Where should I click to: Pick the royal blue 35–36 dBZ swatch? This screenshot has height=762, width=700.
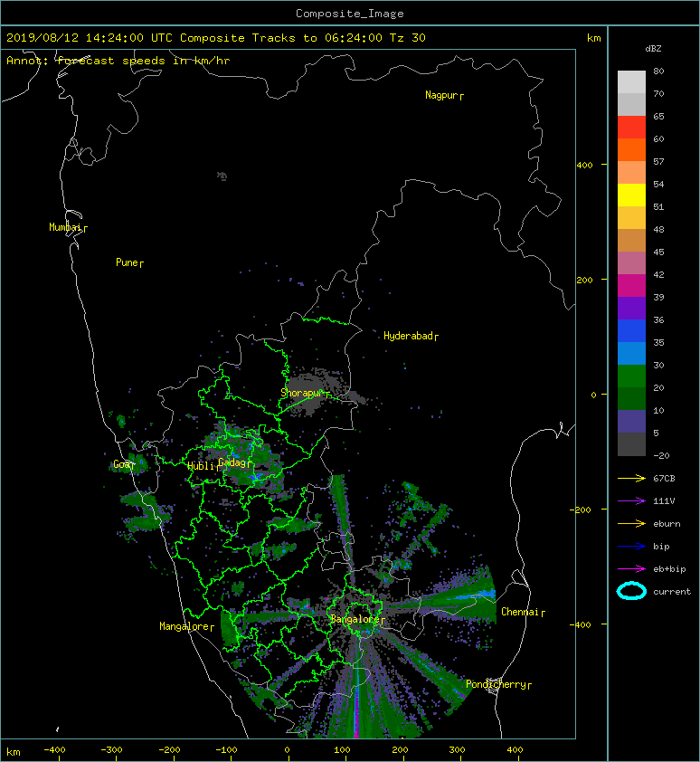[x=631, y=330]
